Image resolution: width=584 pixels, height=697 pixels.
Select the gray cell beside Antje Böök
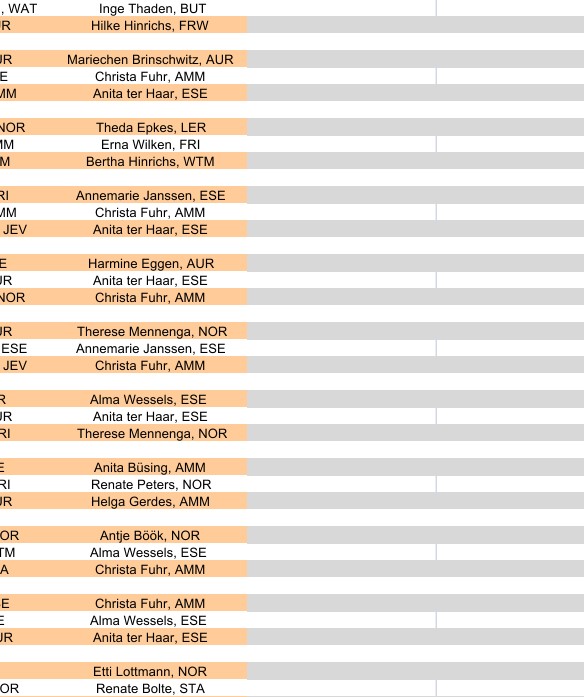(x=341, y=536)
